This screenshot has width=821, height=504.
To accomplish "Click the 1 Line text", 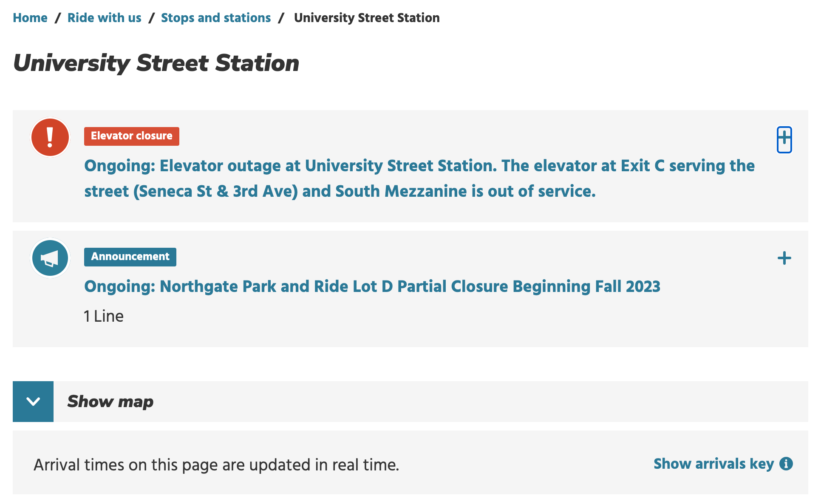I will tap(104, 316).
